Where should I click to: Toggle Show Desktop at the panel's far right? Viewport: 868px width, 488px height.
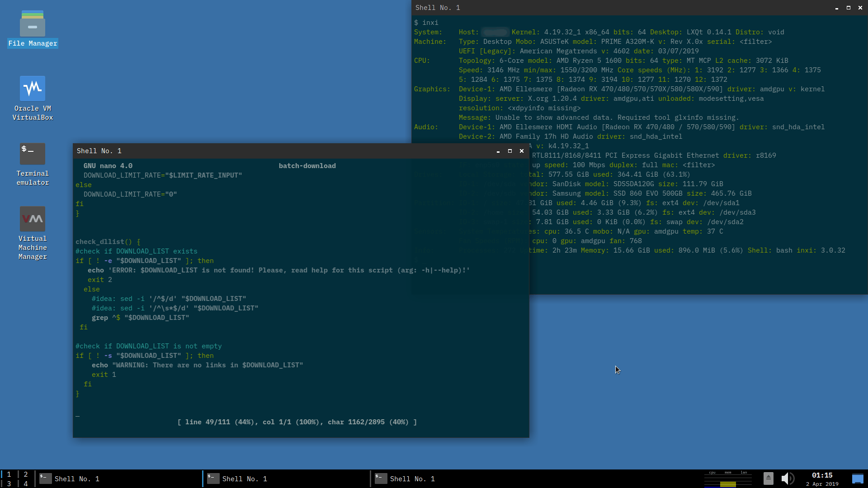(858, 478)
